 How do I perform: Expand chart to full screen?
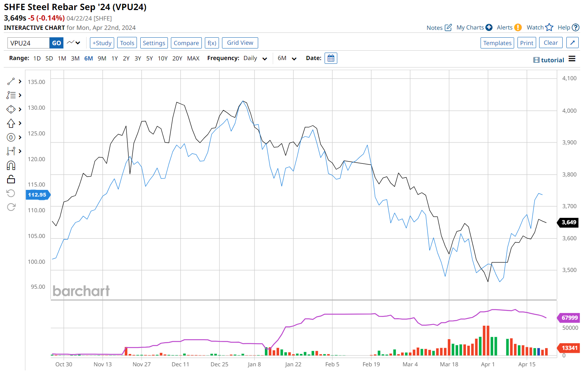(572, 43)
